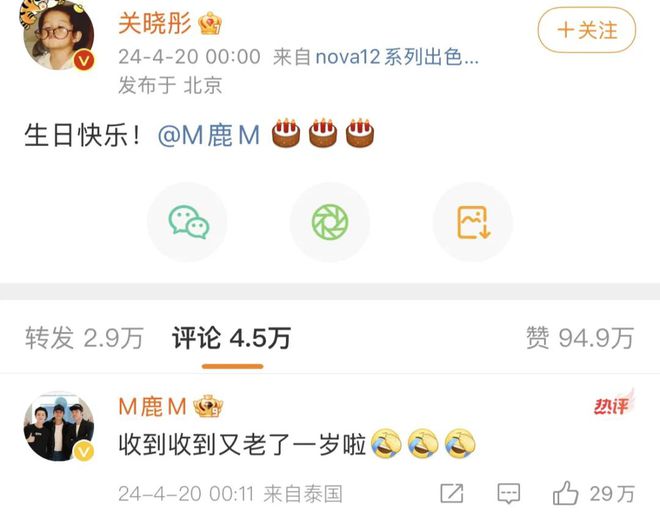Open 关晓彤 username link
This screenshot has width=660, height=525.
(154, 23)
